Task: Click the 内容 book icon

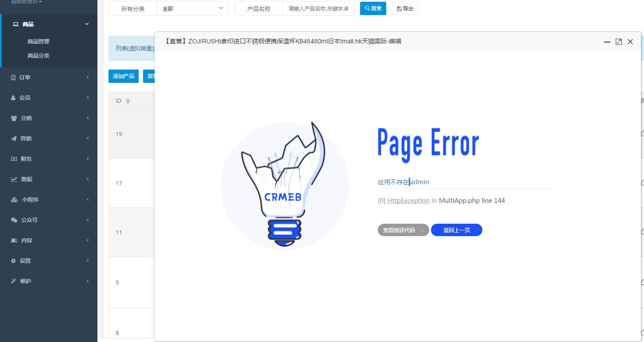Action: pyautogui.click(x=14, y=240)
